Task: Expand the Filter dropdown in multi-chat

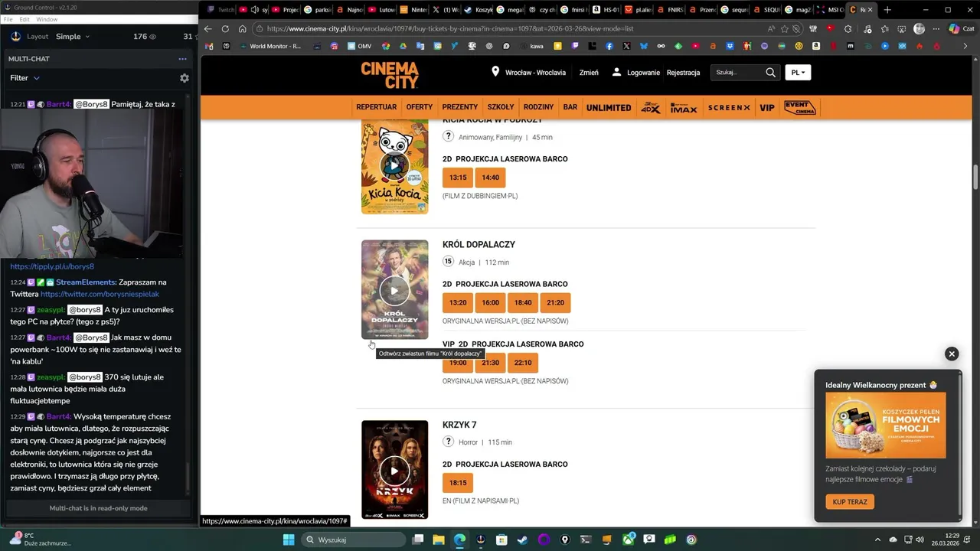Action: (x=24, y=78)
